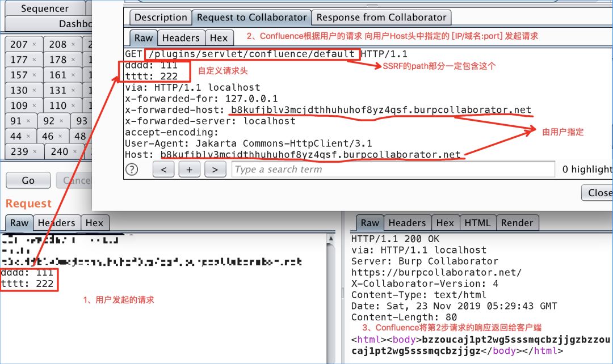Image resolution: width=613 pixels, height=364 pixels.
Task: Select Raw tab in Request panel
Action: [19, 223]
